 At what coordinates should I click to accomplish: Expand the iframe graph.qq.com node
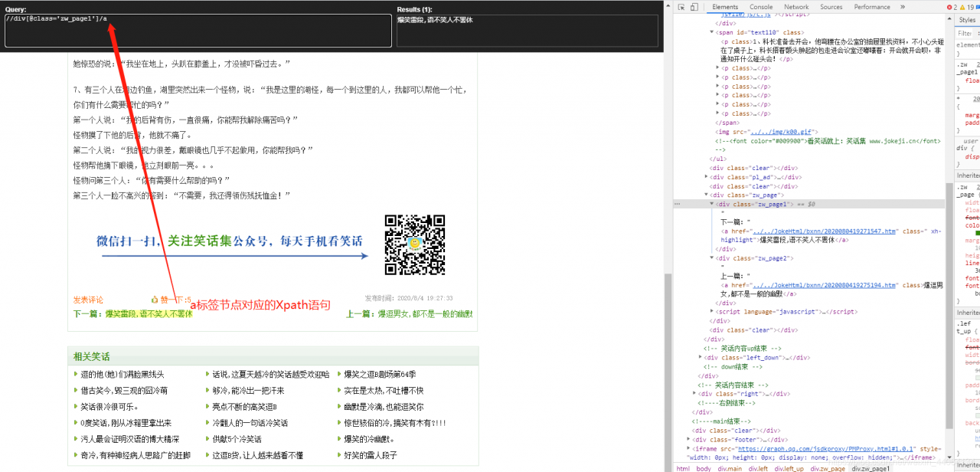pos(689,448)
